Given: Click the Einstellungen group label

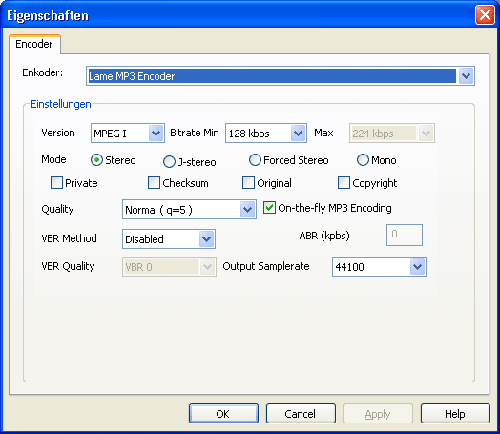Looking at the screenshot, I should (61, 104).
